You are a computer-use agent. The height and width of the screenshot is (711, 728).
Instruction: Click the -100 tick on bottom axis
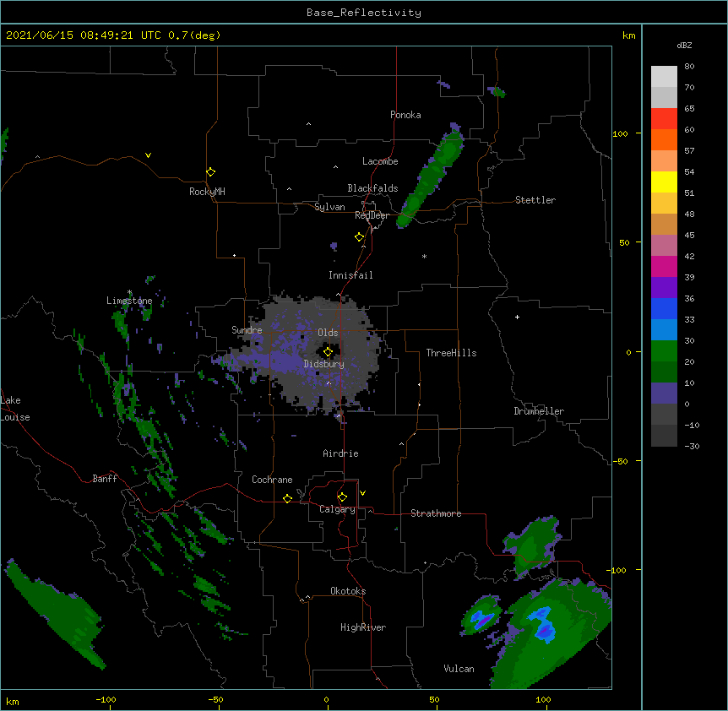106,699
